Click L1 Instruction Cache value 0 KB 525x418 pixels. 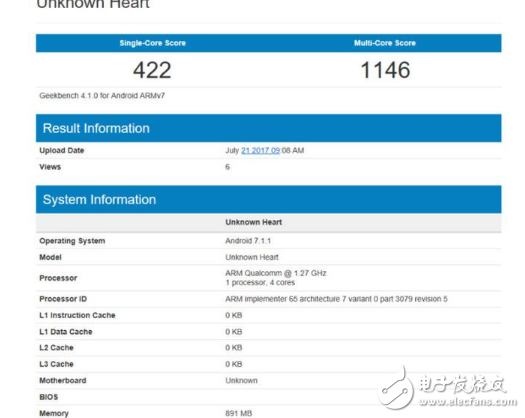tap(234, 315)
